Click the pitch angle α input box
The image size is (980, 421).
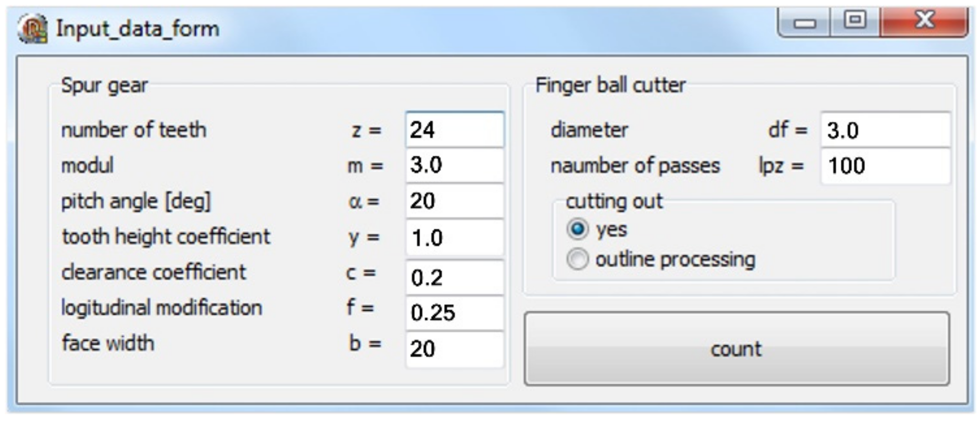[454, 201]
